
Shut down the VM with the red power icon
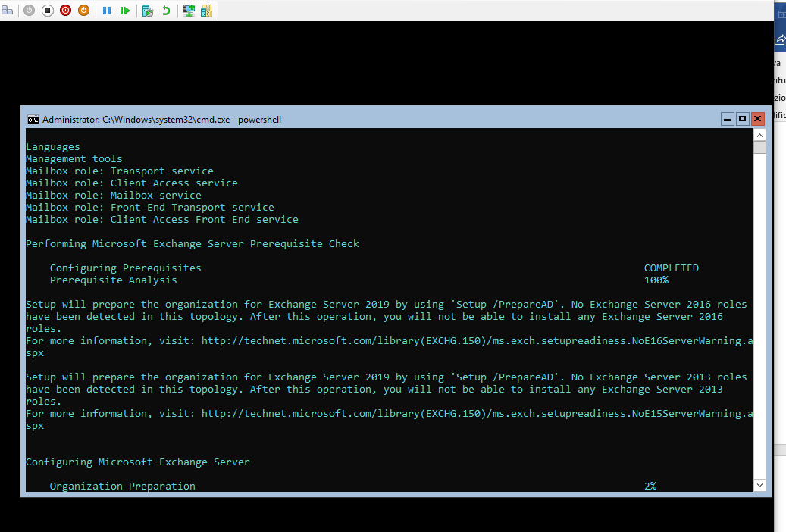(x=66, y=10)
